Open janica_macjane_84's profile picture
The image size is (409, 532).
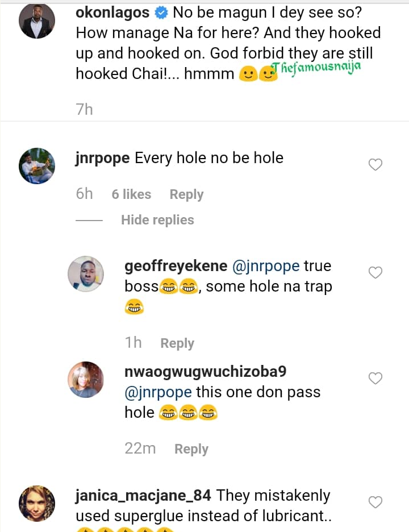[37, 504]
